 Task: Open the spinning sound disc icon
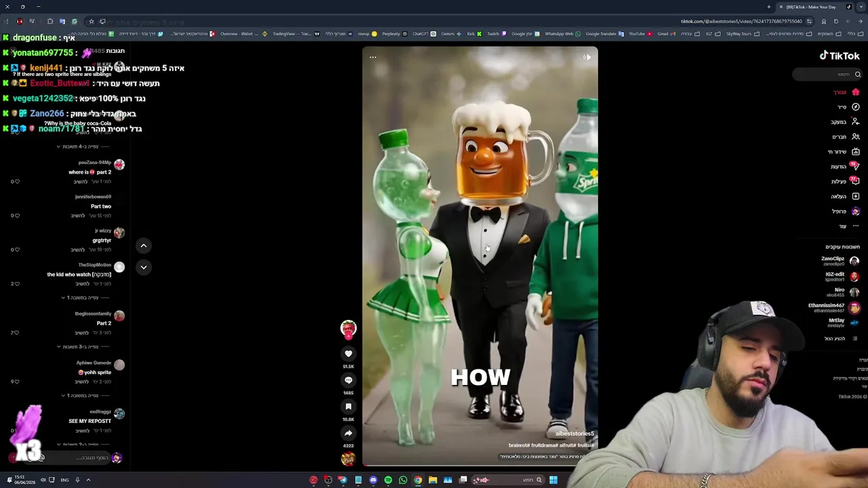(349, 459)
